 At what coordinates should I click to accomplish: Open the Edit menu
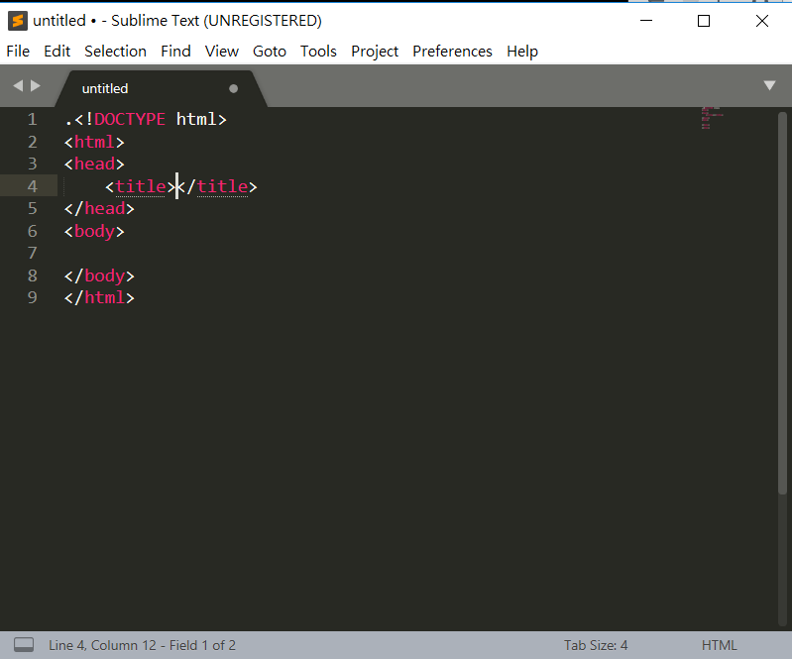point(57,51)
